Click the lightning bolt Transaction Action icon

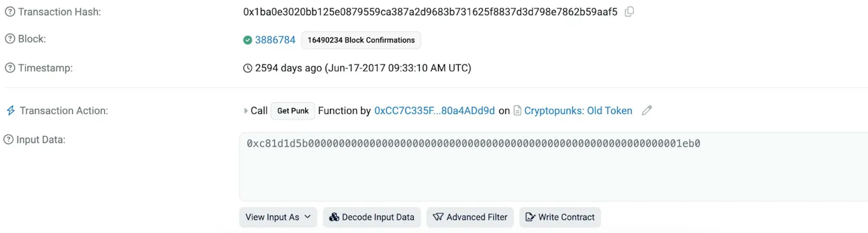coord(11,111)
